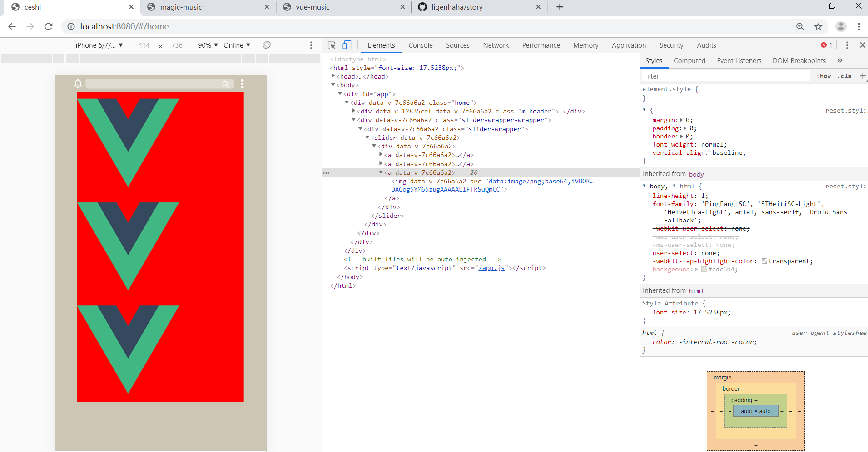Collapse the body element node

pos(333,85)
